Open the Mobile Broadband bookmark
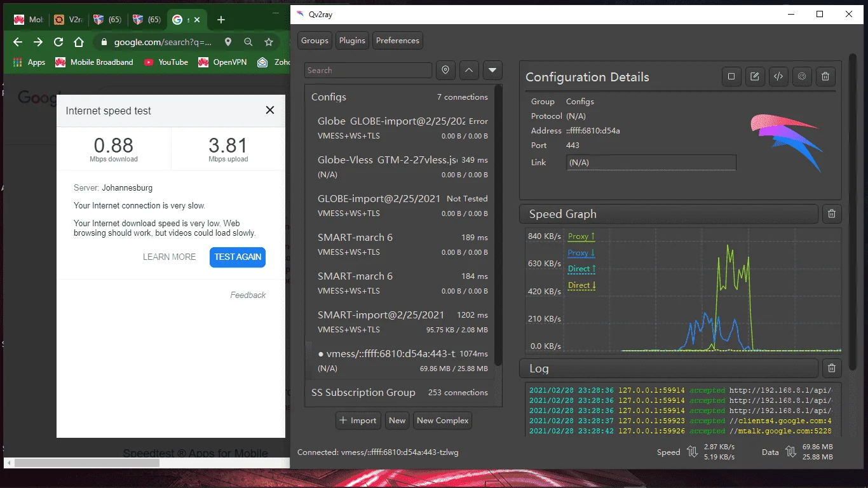 point(94,62)
